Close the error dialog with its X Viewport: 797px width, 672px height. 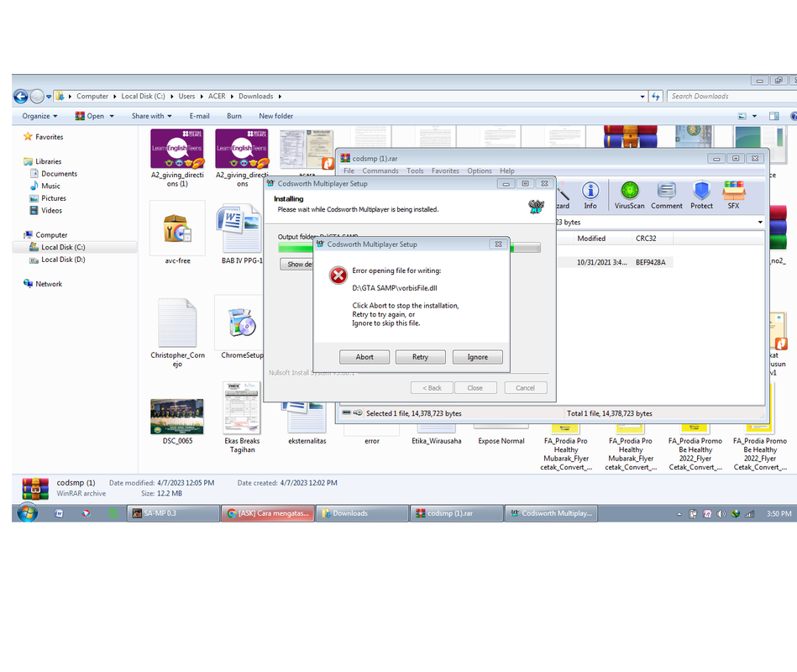pyautogui.click(x=499, y=244)
